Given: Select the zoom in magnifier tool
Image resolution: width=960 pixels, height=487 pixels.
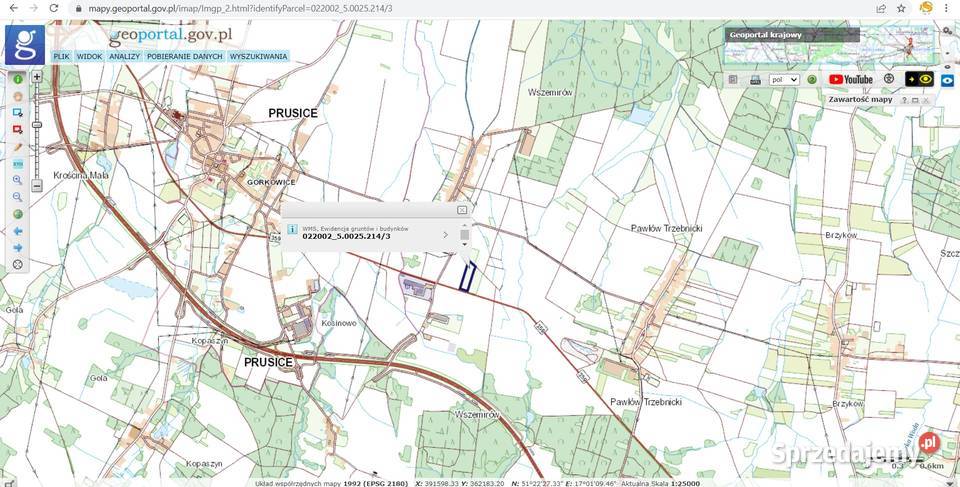Looking at the screenshot, I should coord(18,180).
